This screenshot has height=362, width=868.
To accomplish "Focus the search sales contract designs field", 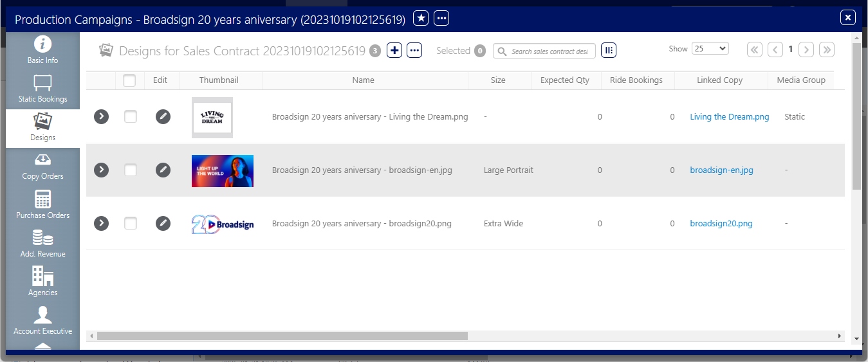I will tap(544, 51).
